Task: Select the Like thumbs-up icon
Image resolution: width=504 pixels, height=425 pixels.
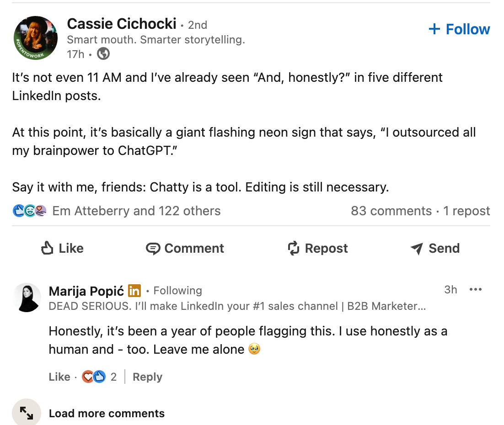Action: click(47, 248)
